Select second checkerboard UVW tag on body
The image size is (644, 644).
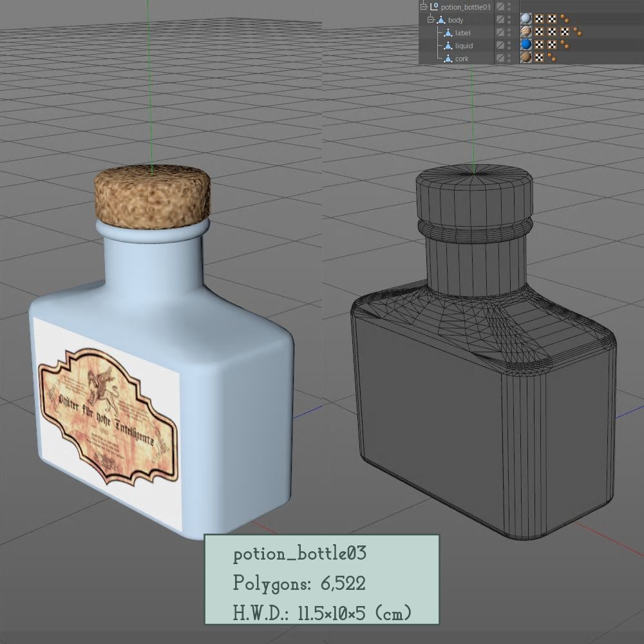tap(552, 19)
